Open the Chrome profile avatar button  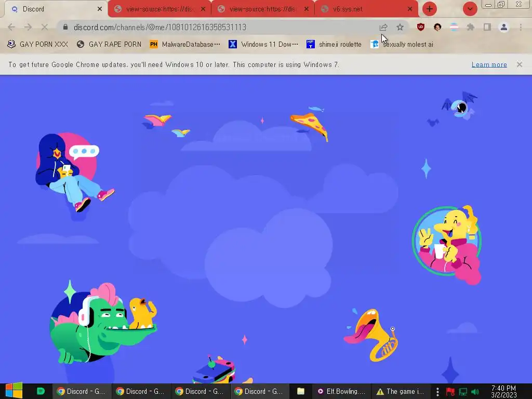pos(504,27)
